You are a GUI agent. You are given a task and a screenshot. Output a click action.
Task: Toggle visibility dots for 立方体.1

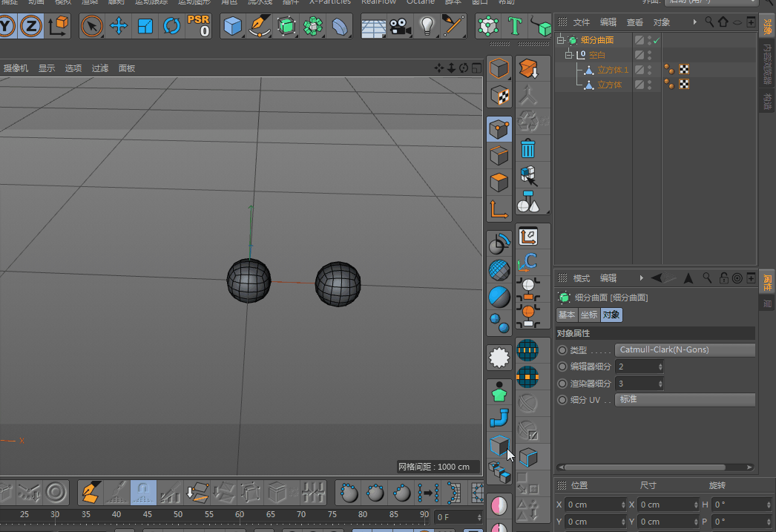(x=650, y=70)
